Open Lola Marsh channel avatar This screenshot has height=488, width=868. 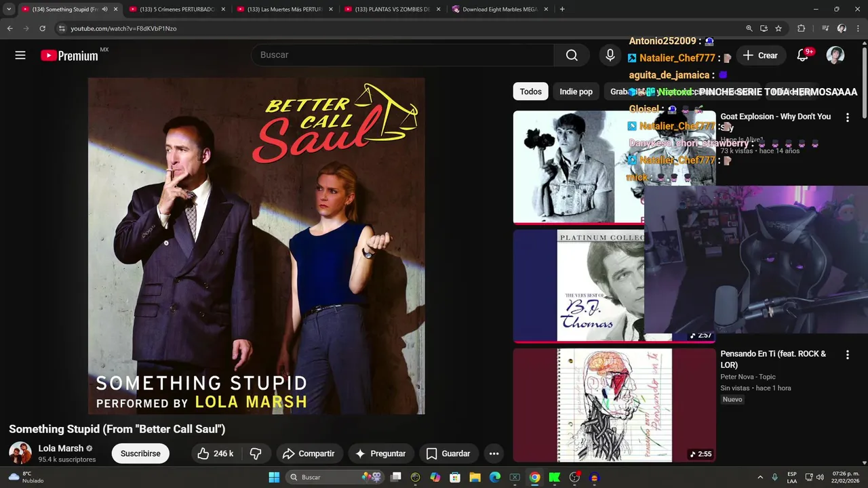pos(20,453)
